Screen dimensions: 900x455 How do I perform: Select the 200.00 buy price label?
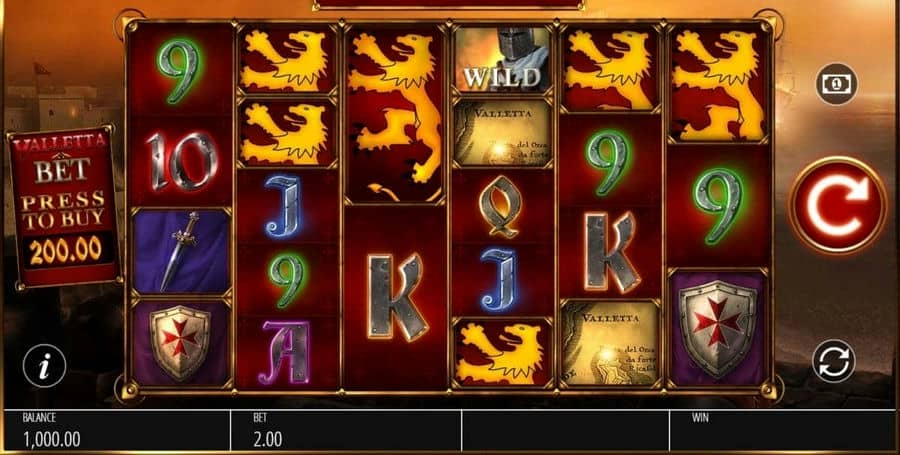[x=65, y=251]
